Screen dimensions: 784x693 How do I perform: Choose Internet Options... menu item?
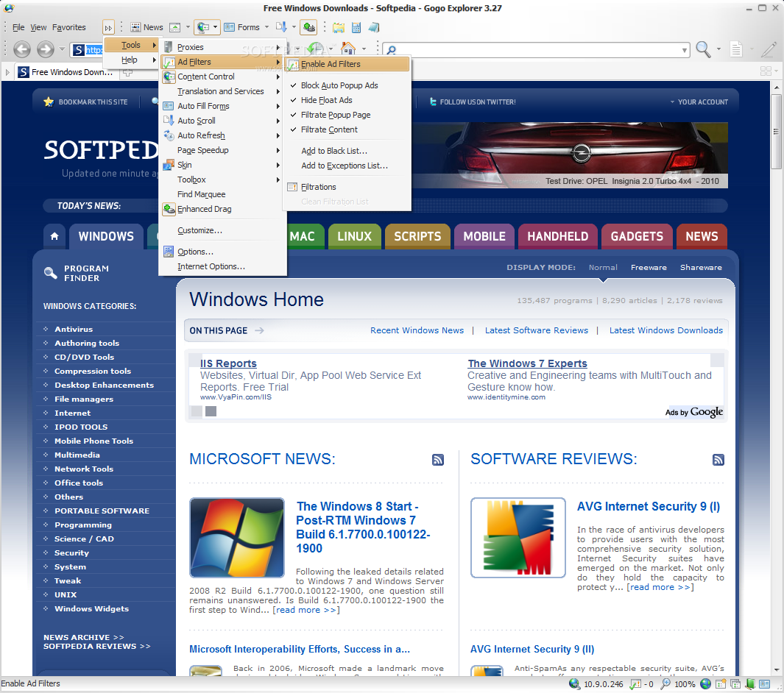click(222, 266)
